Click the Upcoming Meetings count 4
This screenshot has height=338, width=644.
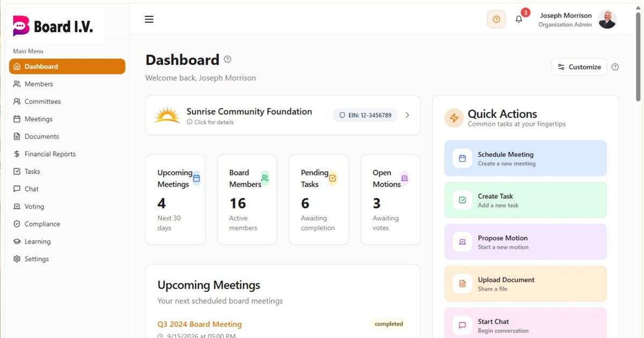162,203
